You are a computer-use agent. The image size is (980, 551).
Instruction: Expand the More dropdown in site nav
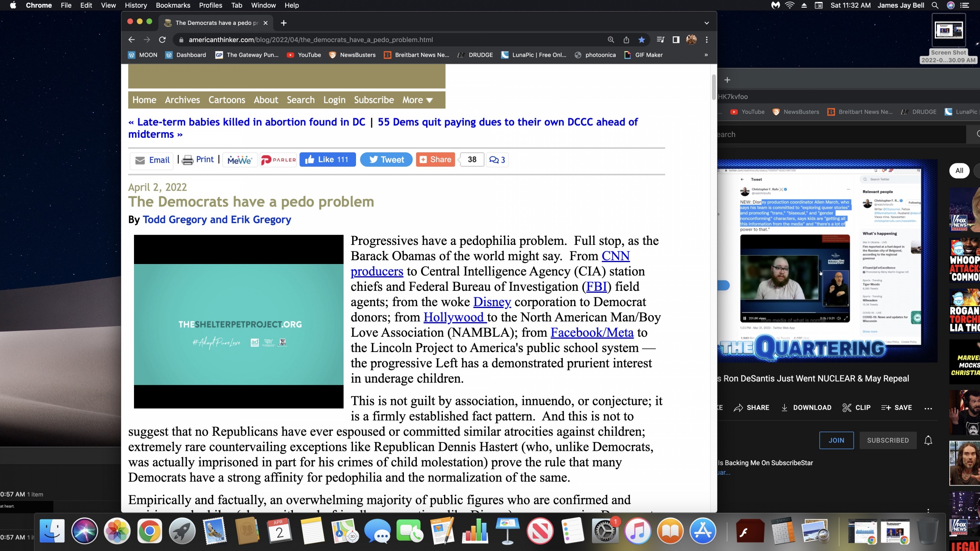click(x=417, y=100)
